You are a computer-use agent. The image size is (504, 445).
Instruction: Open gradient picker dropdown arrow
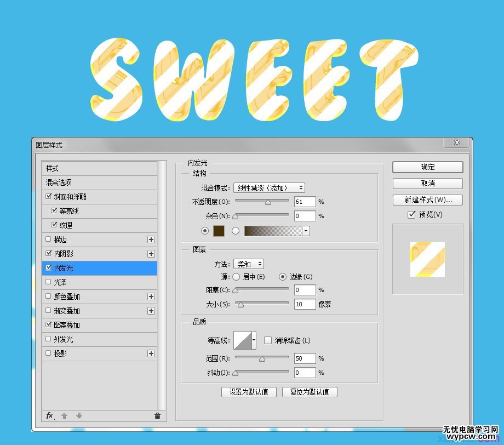tap(306, 231)
